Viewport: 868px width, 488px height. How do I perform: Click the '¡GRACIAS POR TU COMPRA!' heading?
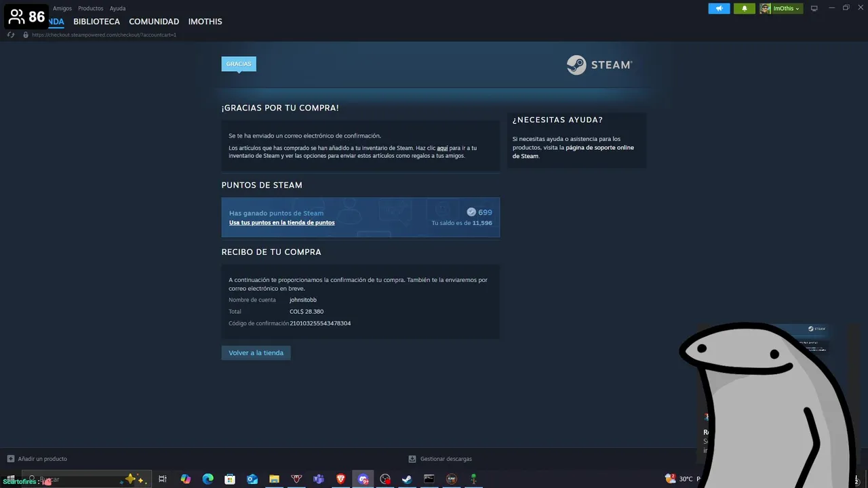280,108
